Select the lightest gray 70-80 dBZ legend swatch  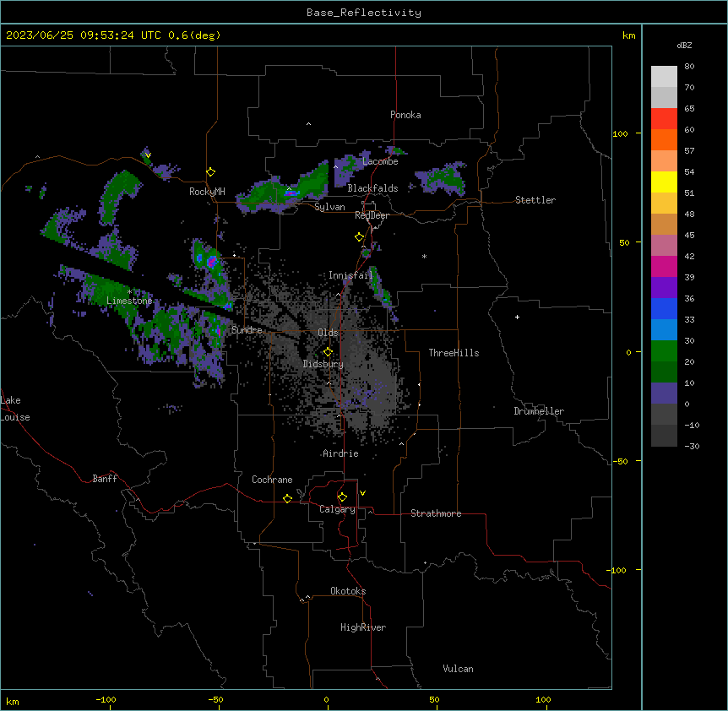(664, 77)
